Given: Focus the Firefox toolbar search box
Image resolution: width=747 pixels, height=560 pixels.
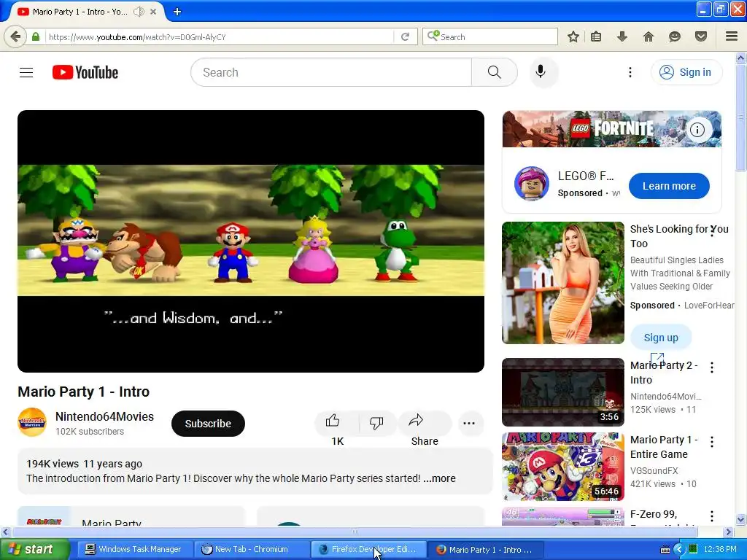Looking at the screenshot, I should 489,36.
